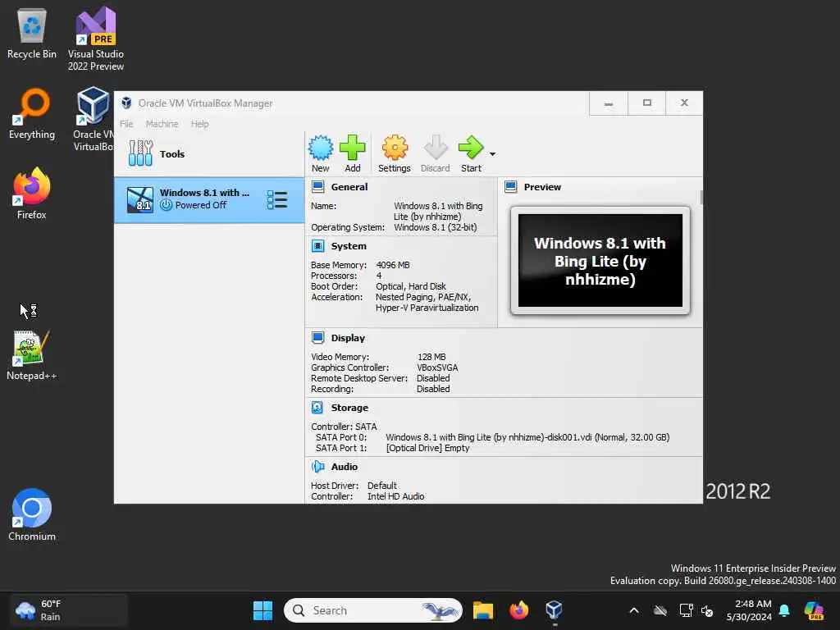Select Windows 8.1 VM entry
Screen dimensions: 840x630
[x=209, y=200]
